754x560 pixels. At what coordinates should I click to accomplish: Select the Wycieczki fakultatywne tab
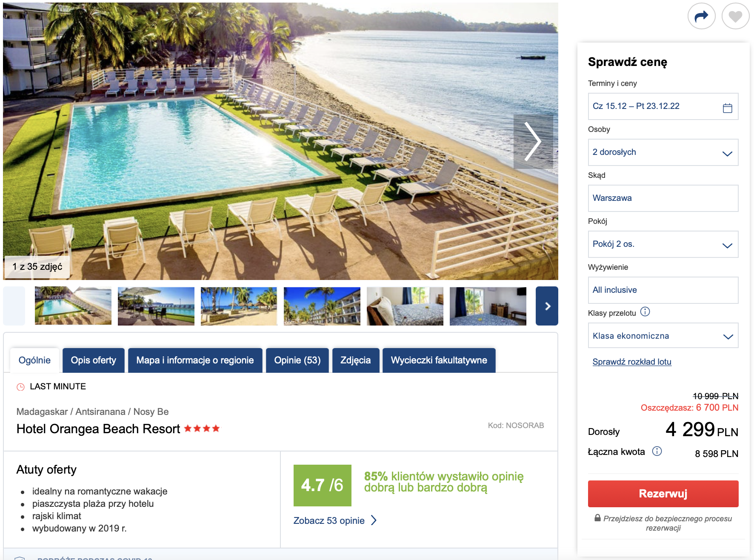(439, 360)
